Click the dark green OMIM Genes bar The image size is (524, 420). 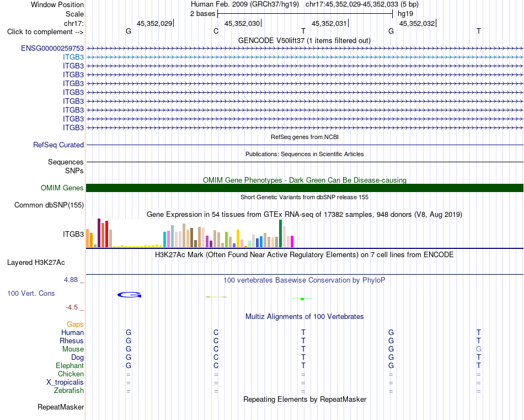point(304,188)
